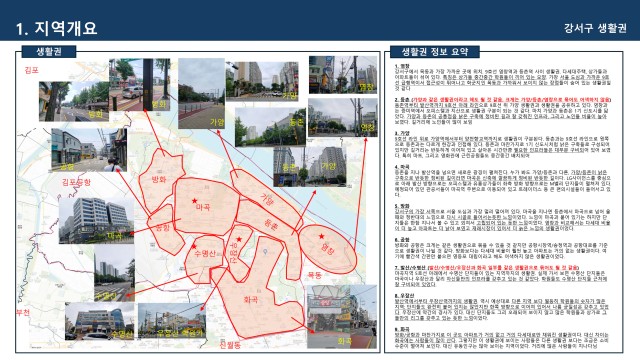The height and width of the screenshot is (360, 640).
Task: Click the "강서구 생활권" header text
Action: [595, 28]
